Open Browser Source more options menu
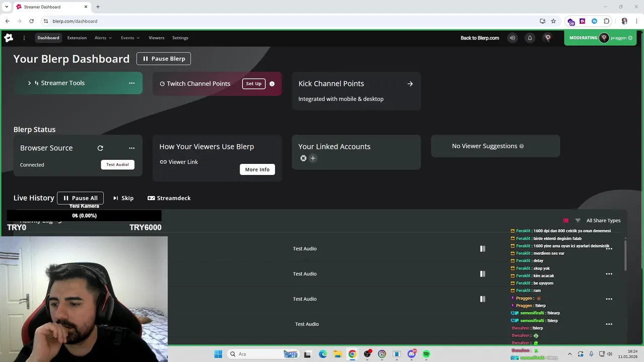Image resolution: width=644 pixels, height=362 pixels. click(x=132, y=148)
